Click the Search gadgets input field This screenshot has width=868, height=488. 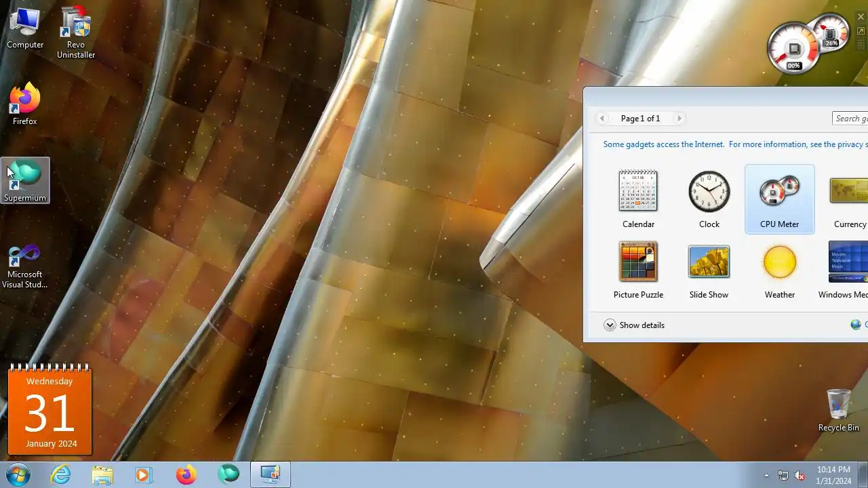(850, 119)
